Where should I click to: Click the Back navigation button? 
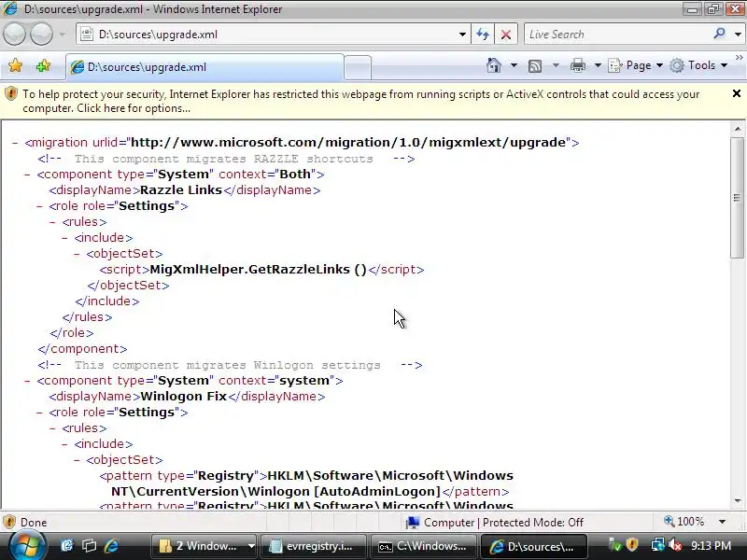point(14,35)
